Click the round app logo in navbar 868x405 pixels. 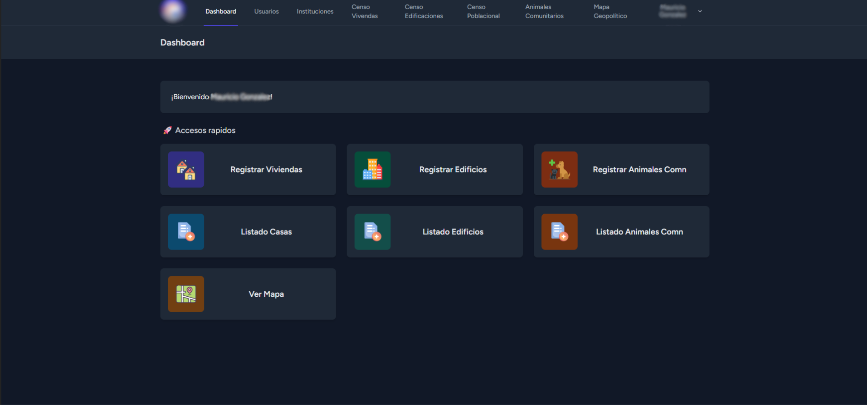pyautogui.click(x=173, y=11)
